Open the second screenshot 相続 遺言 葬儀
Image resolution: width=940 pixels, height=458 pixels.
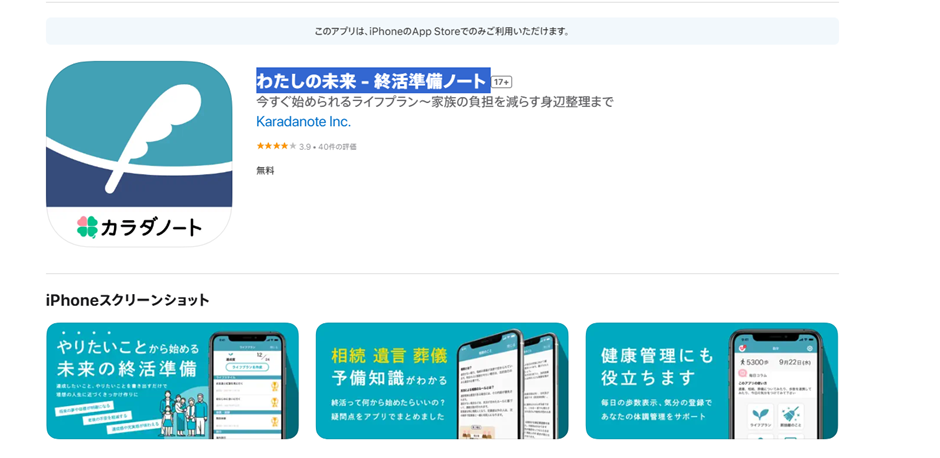[441, 381]
